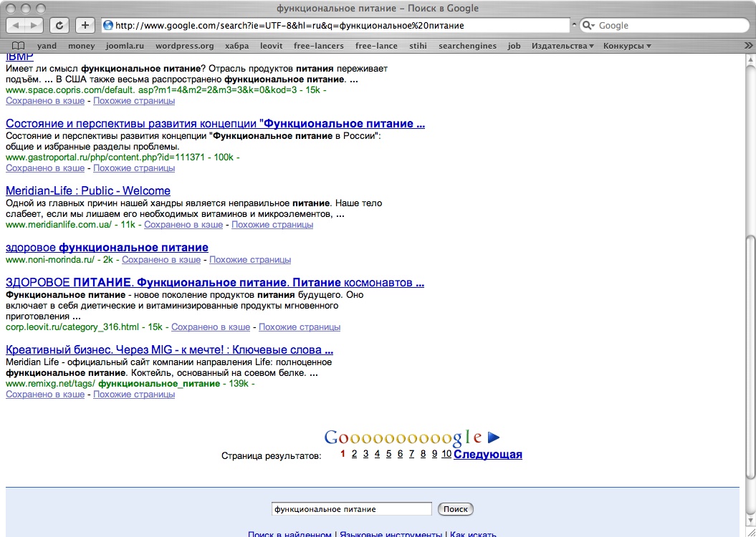
Task: Open the joomla.ru bookmark
Action: 125,46
